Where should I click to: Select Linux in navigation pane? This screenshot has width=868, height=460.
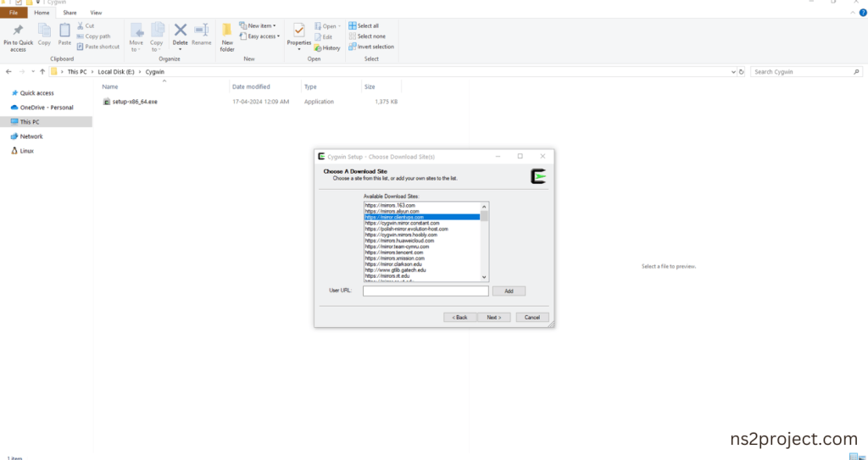[x=26, y=151]
